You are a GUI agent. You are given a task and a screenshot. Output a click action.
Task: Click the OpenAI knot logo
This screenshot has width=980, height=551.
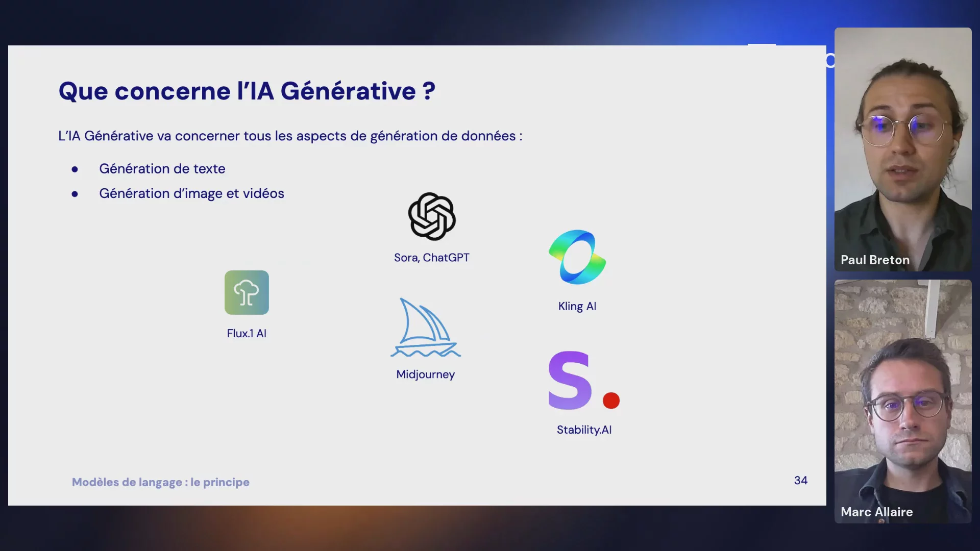[x=432, y=216]
